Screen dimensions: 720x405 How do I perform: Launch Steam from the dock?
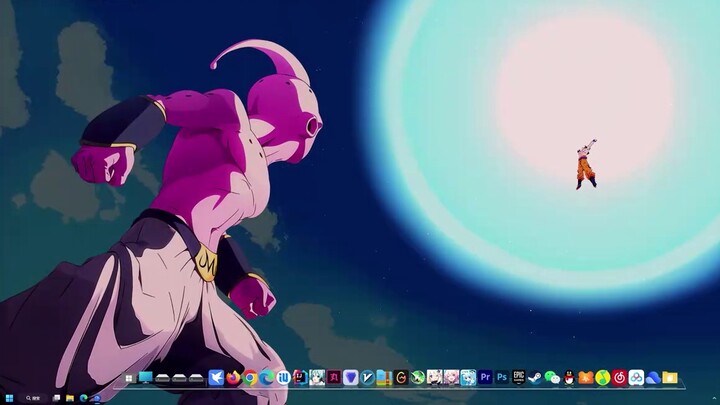click(535, 377)
